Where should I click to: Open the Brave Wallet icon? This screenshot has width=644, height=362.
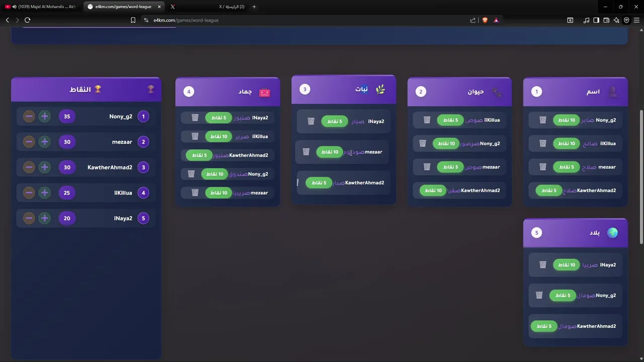pos(606,20)
